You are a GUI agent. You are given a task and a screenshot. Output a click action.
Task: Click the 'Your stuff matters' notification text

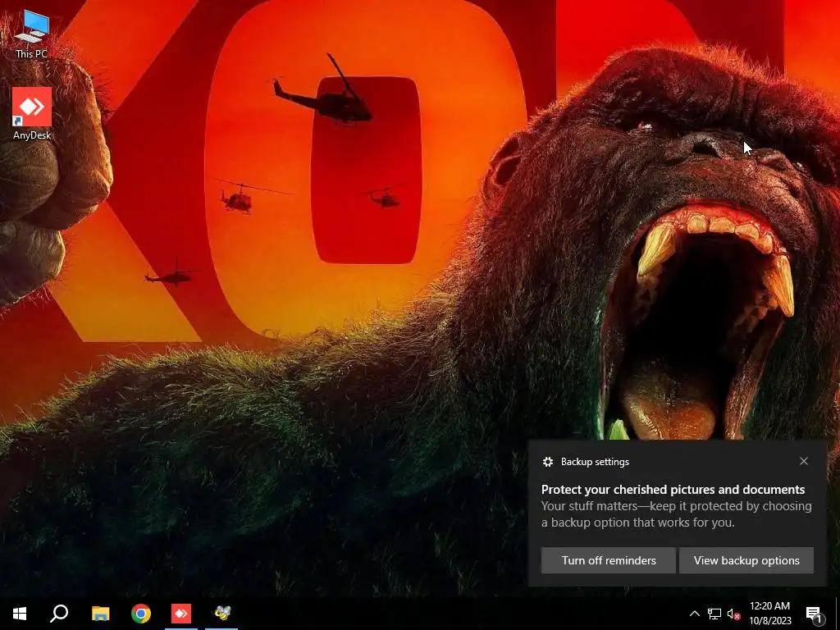[676, 514]
